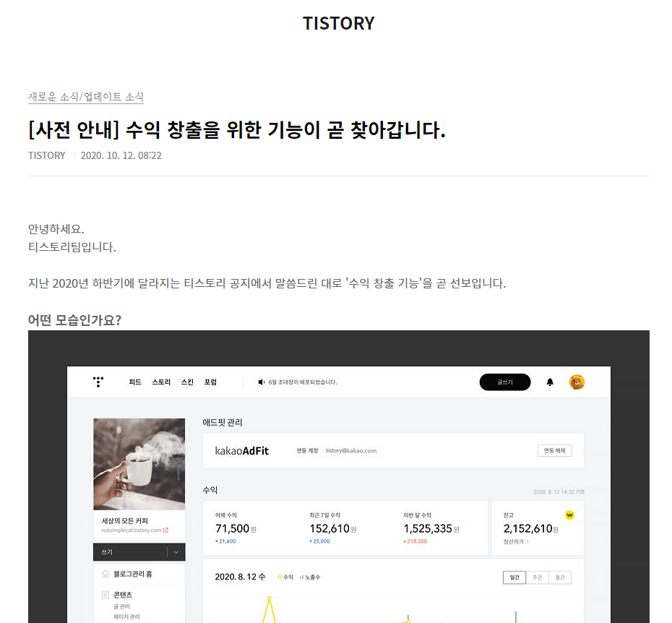Click the Tistory dots logo icon

coord(98,382)
